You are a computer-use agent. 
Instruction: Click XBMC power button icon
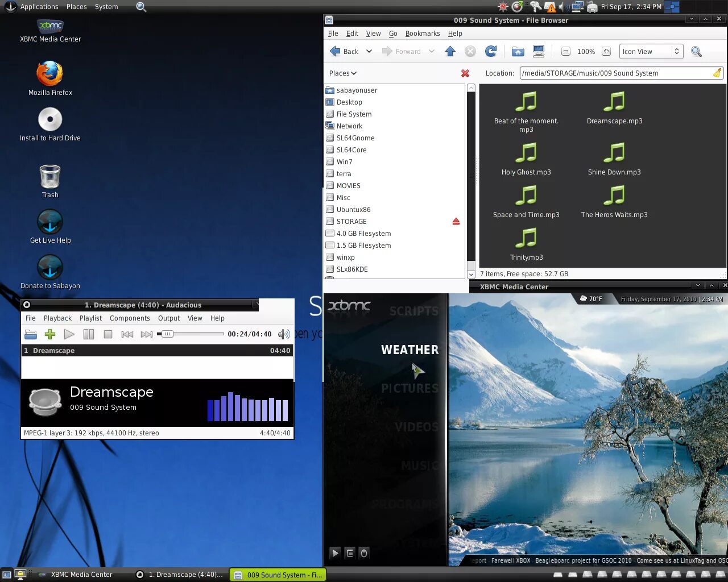point(364,552)
